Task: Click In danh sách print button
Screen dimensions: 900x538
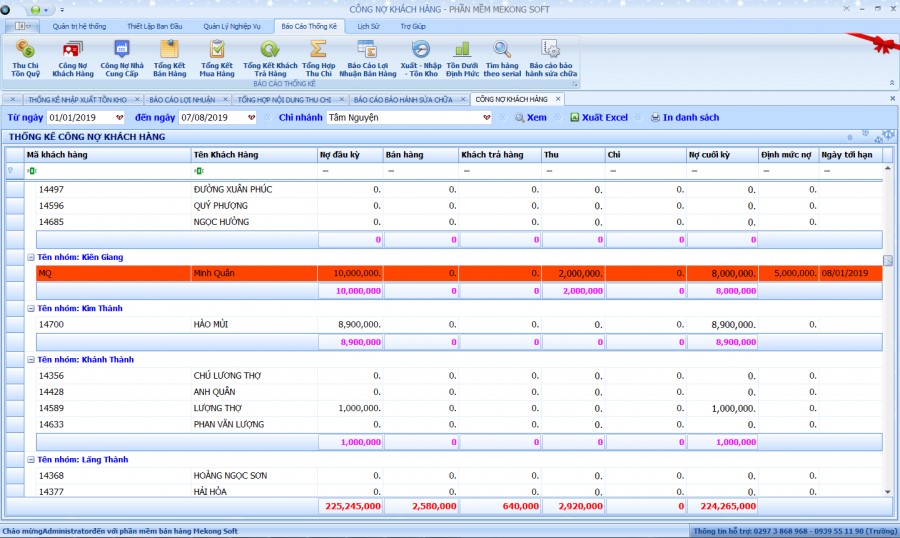Action: click(684, 118)
